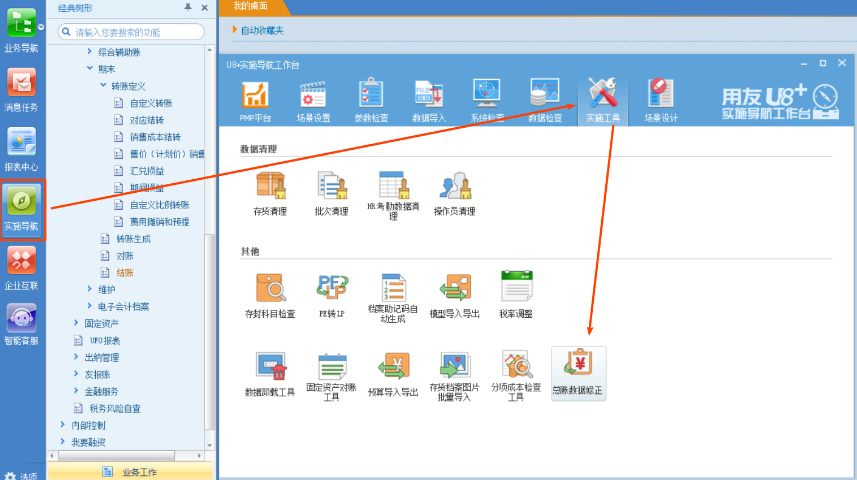Open the 存货清理 data cleanup tool
Screen dimensions: 857x480
click(270, 192)
